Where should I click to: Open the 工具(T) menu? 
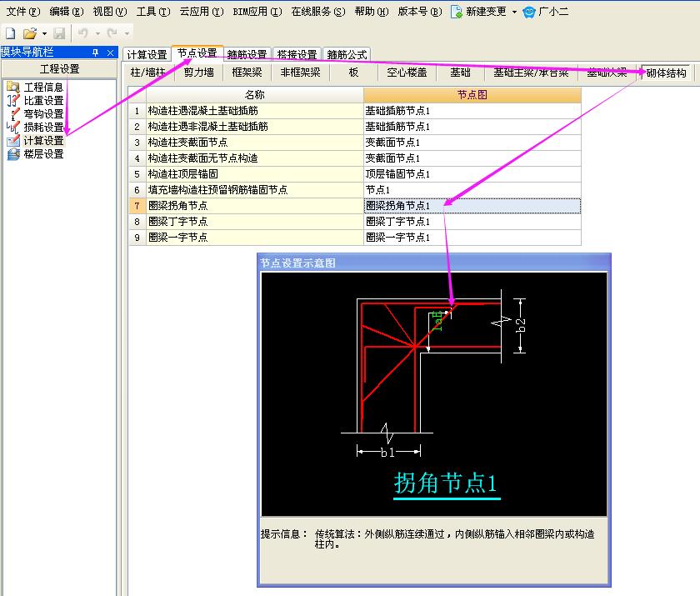(152, 12)
